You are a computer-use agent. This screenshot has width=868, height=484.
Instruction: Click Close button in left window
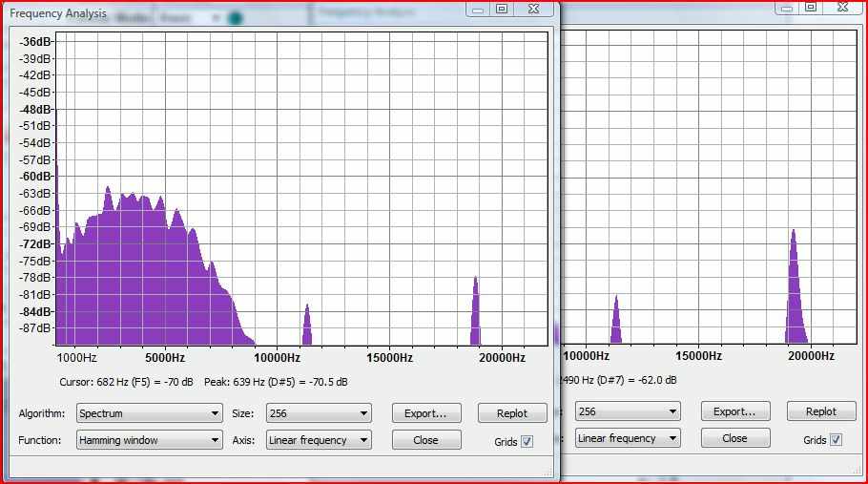[426, 440]
